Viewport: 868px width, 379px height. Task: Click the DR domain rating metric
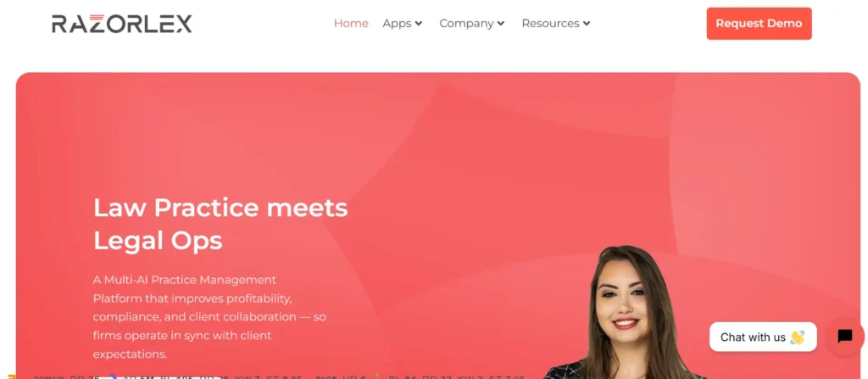(x=85, y=377)
